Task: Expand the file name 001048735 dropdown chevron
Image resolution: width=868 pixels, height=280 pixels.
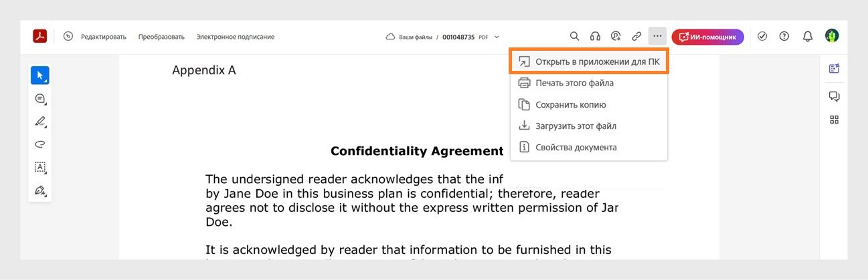Action: click(x=497, y=37)
